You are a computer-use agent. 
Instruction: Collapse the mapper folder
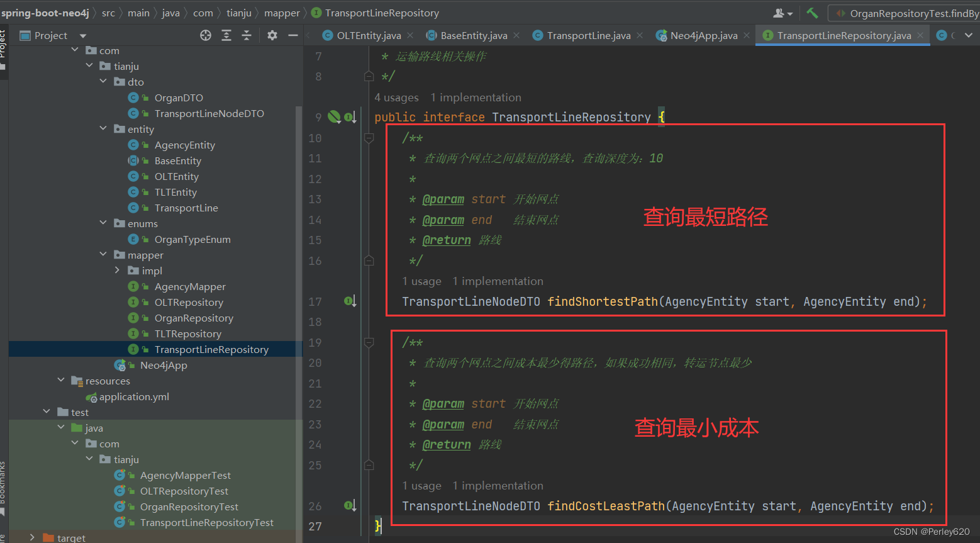click(x=103, y=254)
